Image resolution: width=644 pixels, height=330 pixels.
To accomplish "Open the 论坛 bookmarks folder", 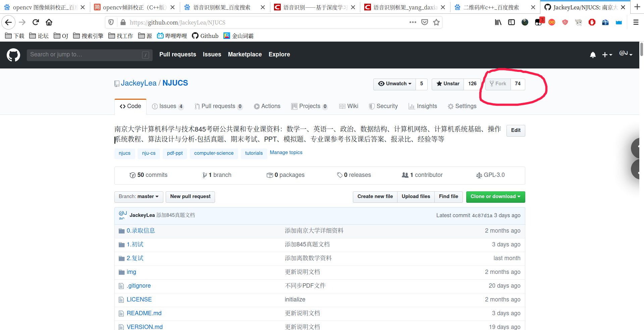I will [x=39, y=36].
